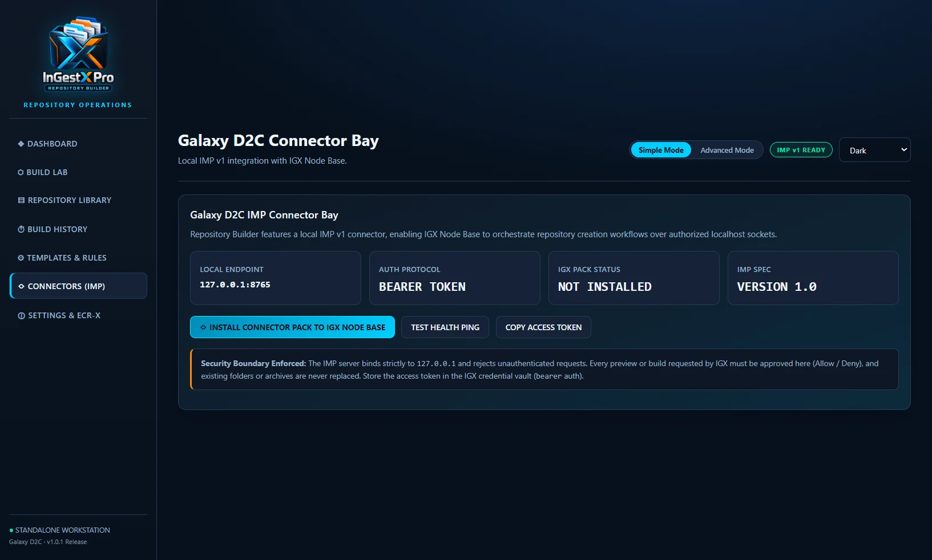Click the BEARER TOKEN value
Viewport: 932px width, 560px height.
422,287
